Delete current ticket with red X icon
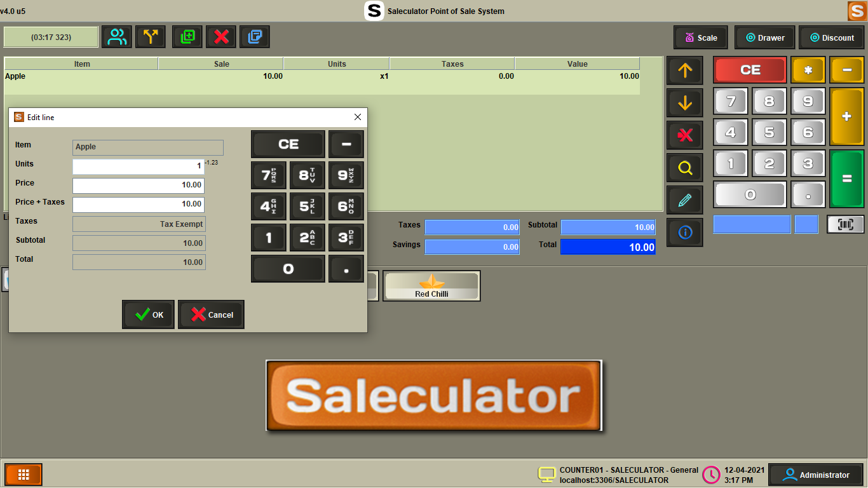868x488 pixels. [221, 37]
